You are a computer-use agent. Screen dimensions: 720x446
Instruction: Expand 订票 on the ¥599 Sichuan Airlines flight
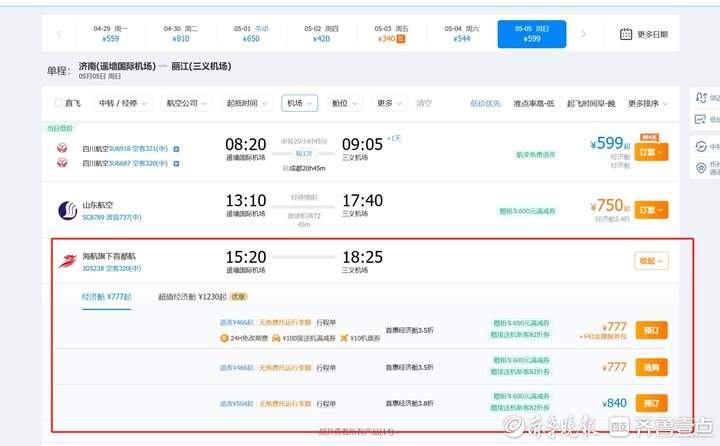pyautogui.click(x=651, y=152)
